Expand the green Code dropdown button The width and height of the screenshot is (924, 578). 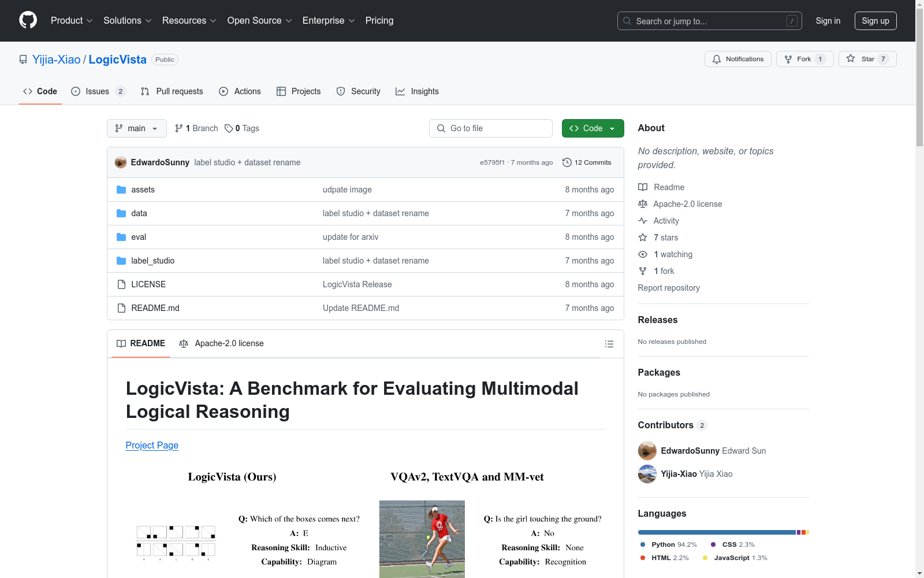(x=593, y=128)
